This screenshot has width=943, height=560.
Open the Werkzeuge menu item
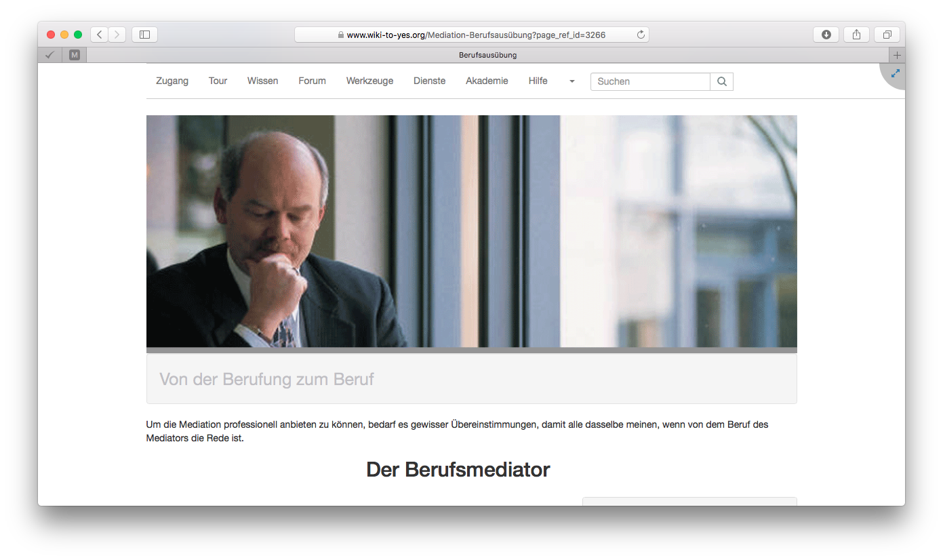[x=369, y=81]
